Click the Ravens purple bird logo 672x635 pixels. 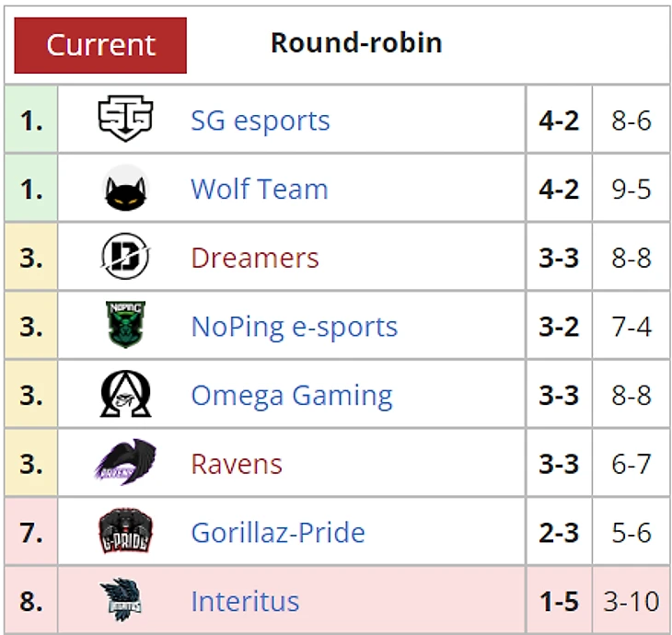(125, 463)
